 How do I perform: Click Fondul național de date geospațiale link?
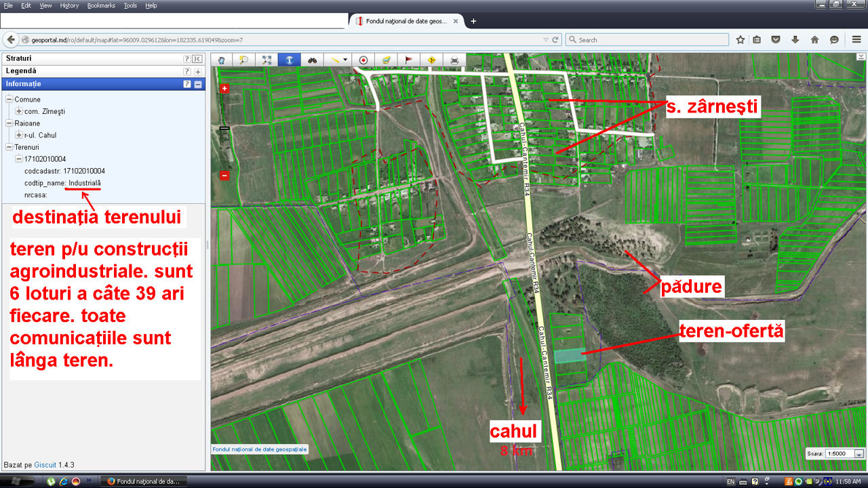click(x=260, y=449)
